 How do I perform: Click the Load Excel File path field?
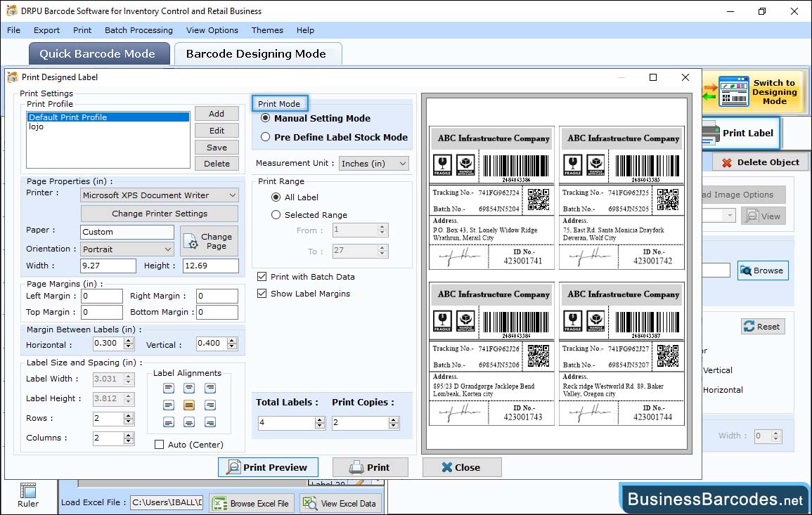(166, 502)
